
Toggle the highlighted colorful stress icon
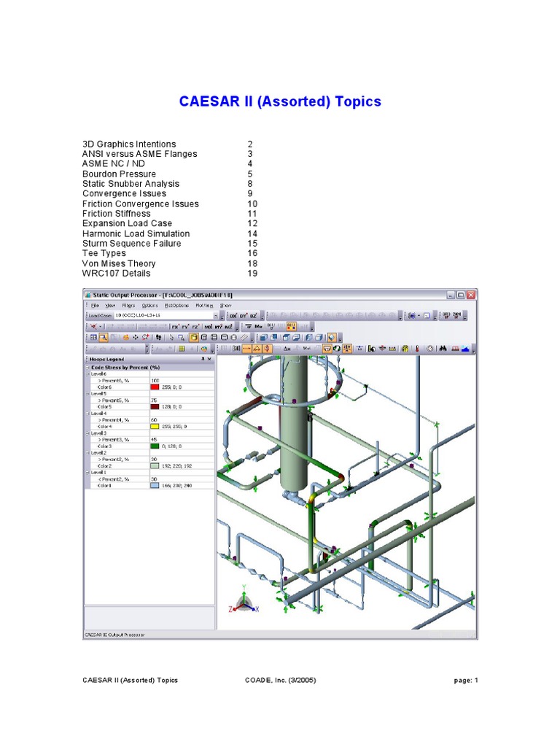click(292, 326)
